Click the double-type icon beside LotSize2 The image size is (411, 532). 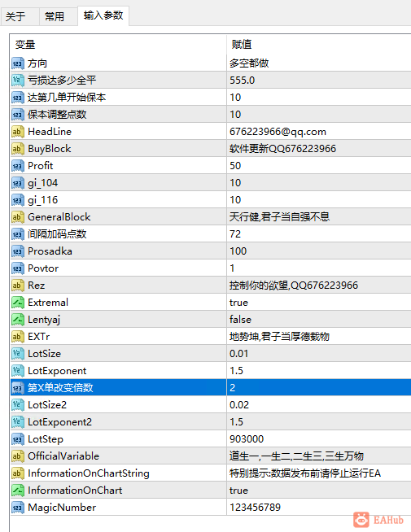[18, 405]
